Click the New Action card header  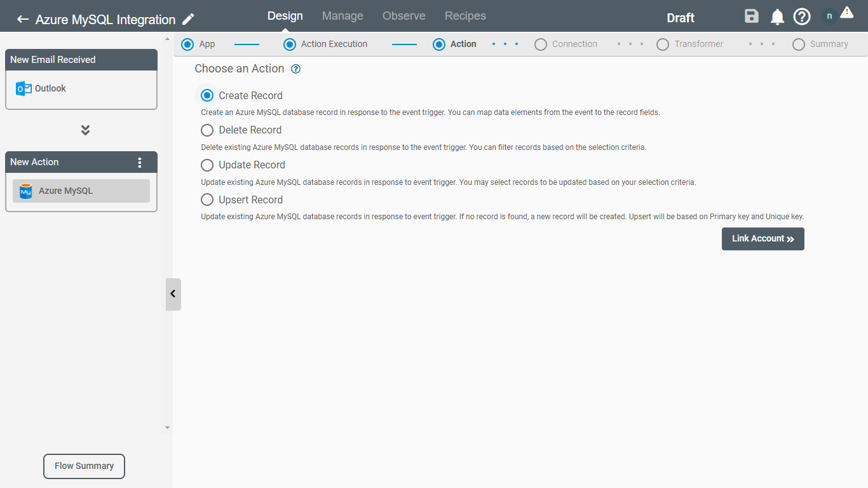81,162
